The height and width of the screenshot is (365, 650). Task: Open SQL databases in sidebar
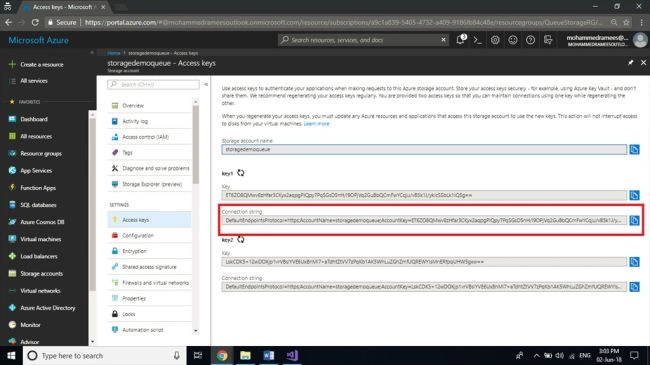coord(38,205)
